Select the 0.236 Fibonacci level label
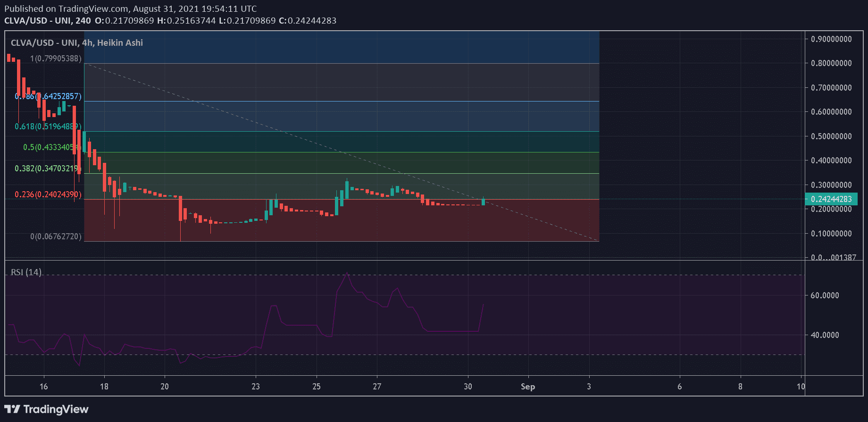 coord(48,194)
